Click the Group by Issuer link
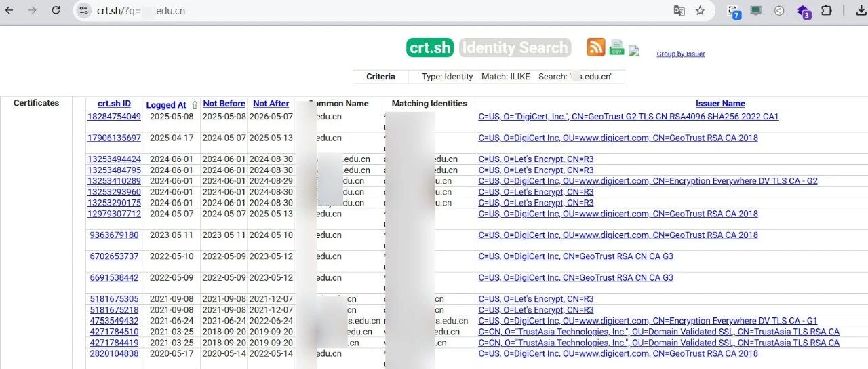The height and width of the screenshot is (369, 868). coord(681,54)
